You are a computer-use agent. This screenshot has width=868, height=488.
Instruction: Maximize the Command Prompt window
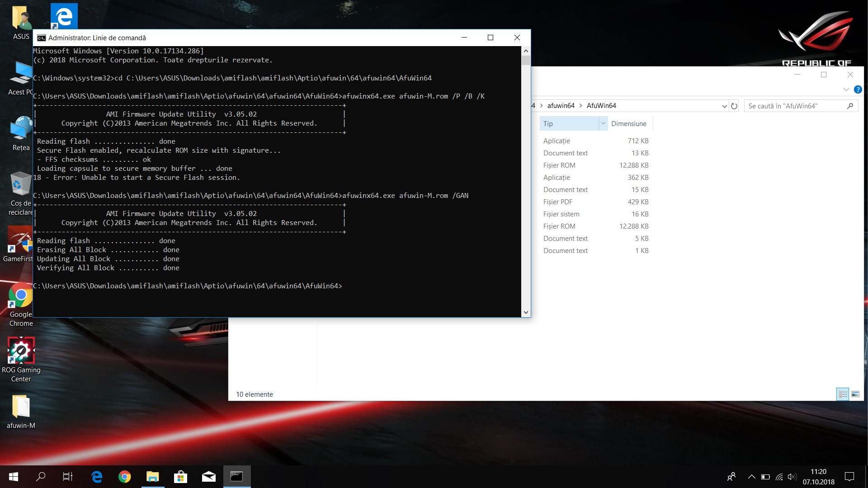pyautogui.click(x=491, y=38)
